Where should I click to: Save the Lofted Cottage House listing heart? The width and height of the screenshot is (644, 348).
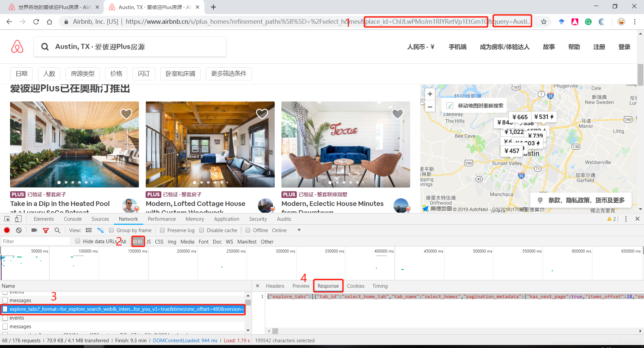262,114
